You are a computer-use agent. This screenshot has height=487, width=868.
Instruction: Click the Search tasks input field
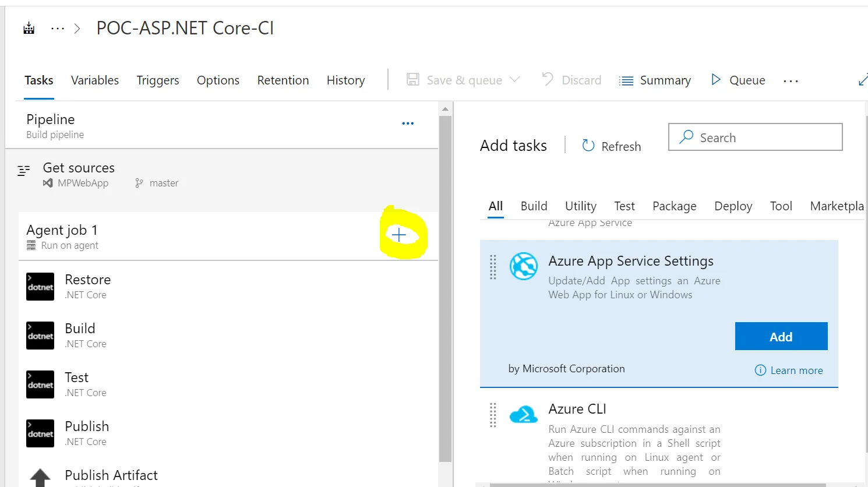(763, 137)
